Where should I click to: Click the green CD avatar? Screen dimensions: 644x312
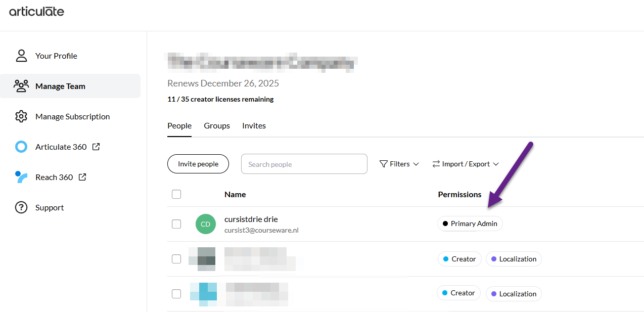click(206, 224)
